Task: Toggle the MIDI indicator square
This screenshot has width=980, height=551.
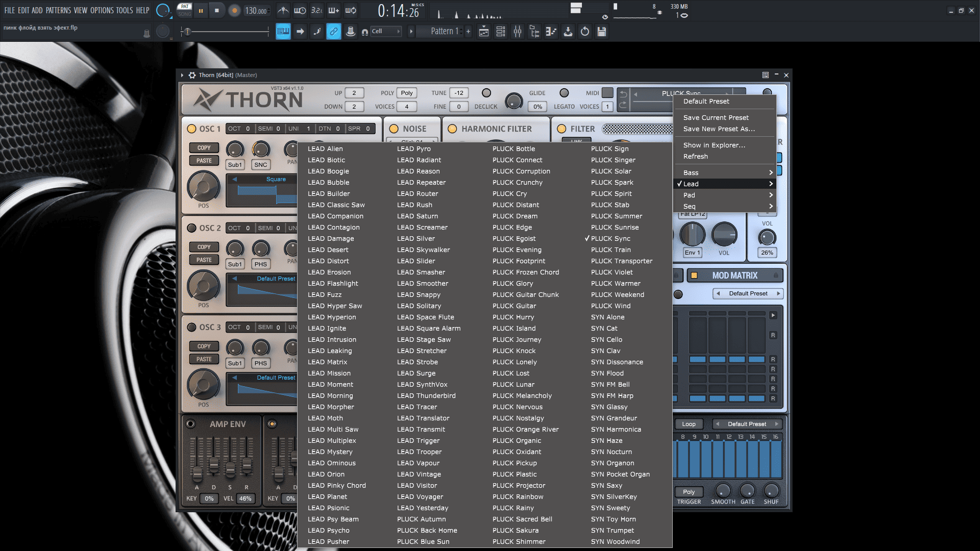Action: [607, 93]
